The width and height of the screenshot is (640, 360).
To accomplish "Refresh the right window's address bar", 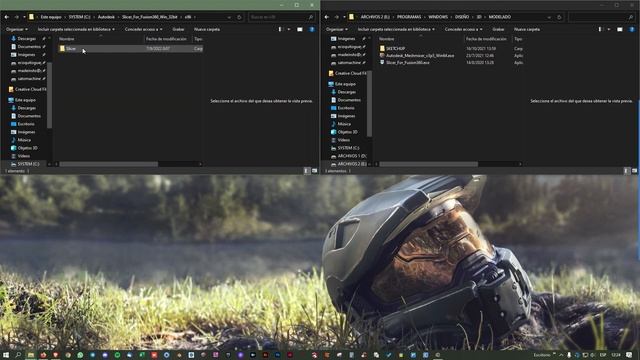I will point(560,17).
